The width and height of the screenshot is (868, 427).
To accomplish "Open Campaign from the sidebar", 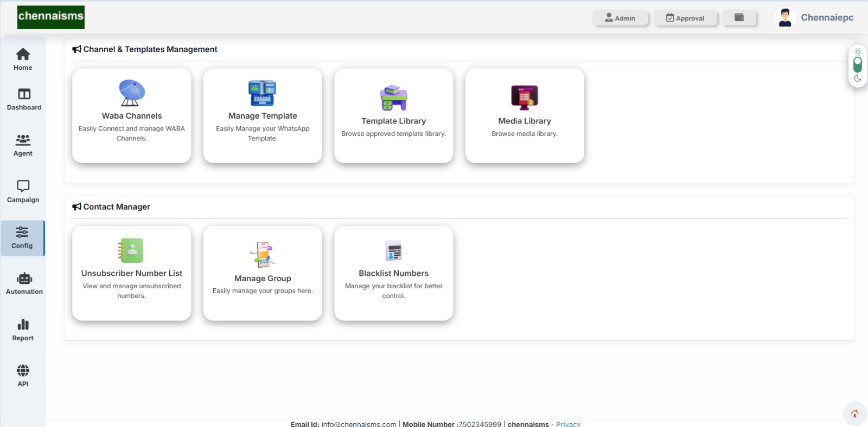I will 23,191.
